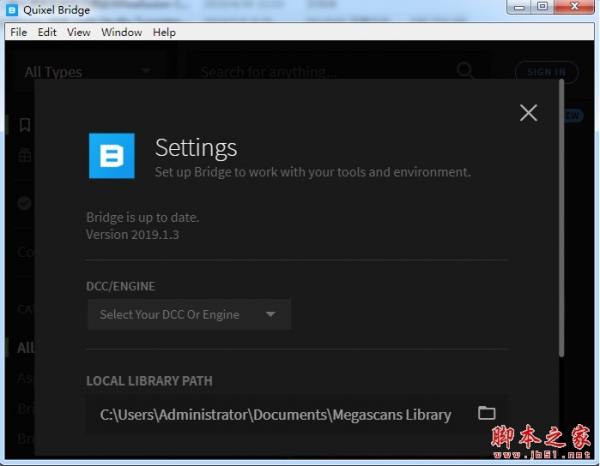Screen dimensions: 600x466
Task: Open the dimmed All Types dropdown
Action: pyautogui.click(x=89, y=72)
